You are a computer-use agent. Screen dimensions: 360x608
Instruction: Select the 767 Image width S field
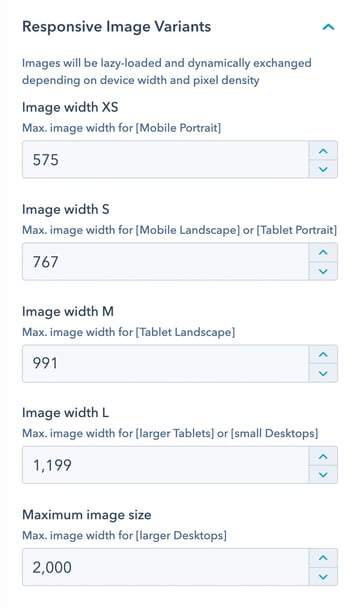[x=166, y=262]
